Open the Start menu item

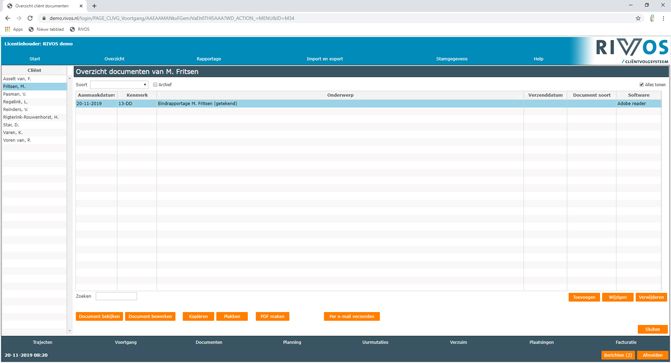tap(35, 59)
